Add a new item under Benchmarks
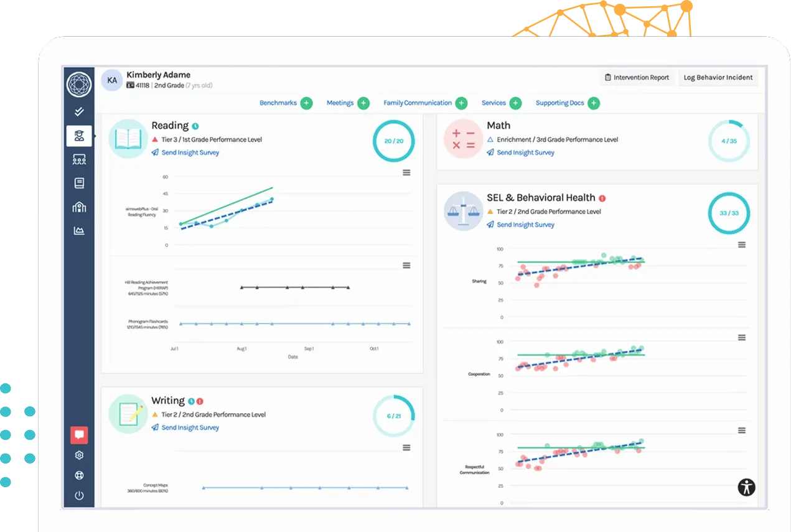791x532 pixels. point(307,103)
